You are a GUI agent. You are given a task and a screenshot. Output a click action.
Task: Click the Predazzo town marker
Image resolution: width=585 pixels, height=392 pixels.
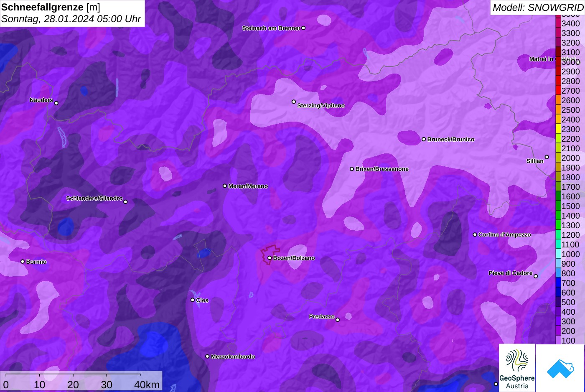click(x=338, y=320)
